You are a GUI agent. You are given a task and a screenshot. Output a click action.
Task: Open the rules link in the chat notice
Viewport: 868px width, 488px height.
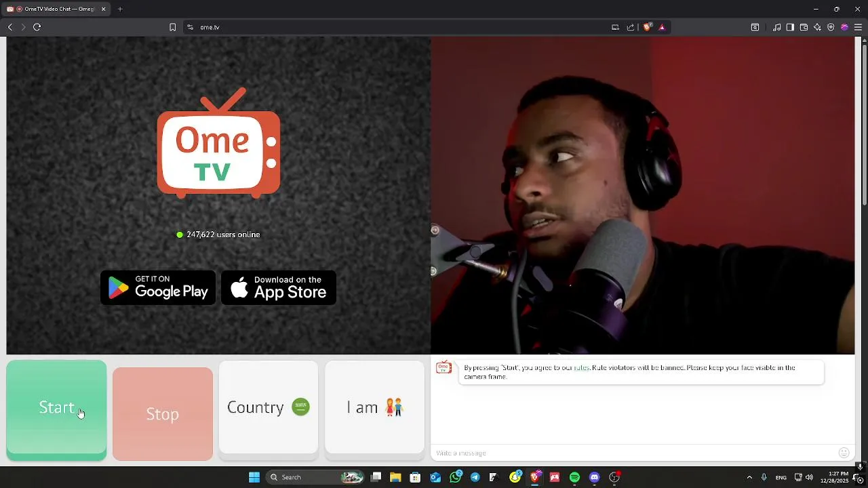(x=582, y=367)
